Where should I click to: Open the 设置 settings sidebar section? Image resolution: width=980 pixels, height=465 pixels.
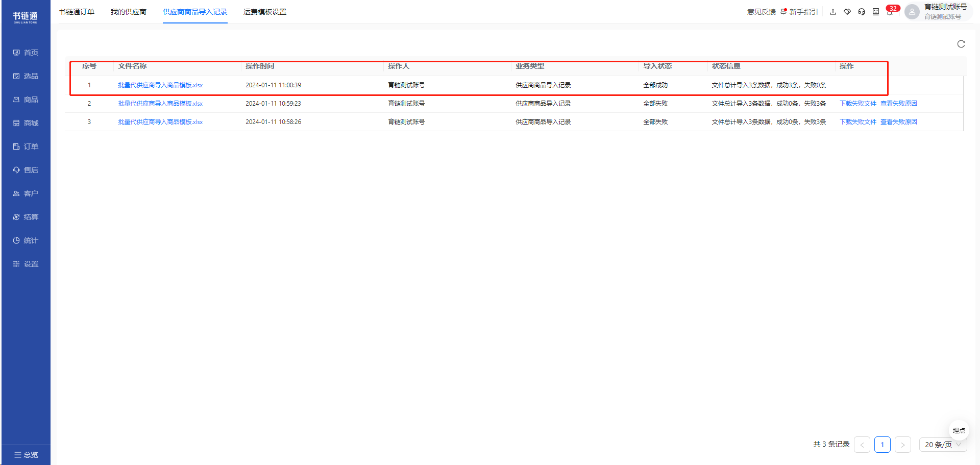point(26,264)
